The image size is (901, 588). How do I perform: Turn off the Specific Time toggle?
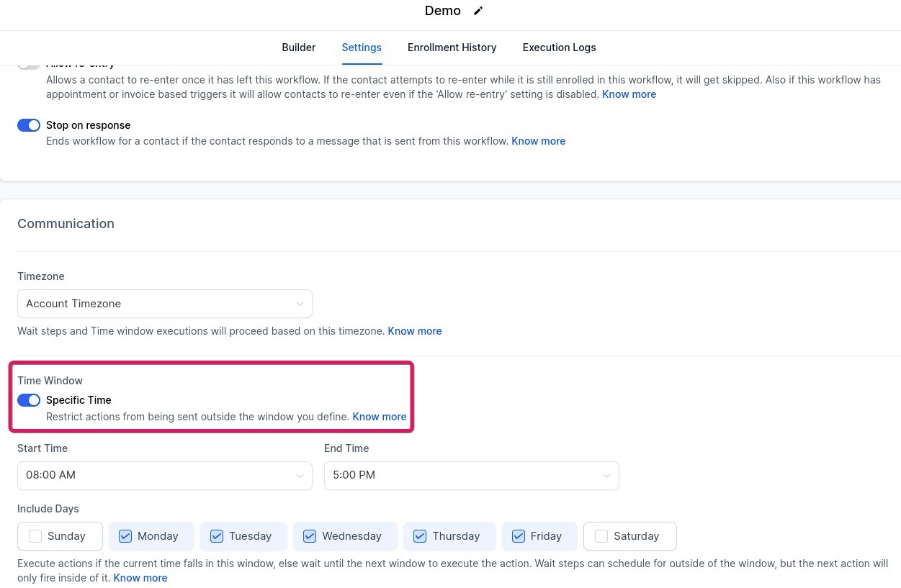[x=29, y=400]
